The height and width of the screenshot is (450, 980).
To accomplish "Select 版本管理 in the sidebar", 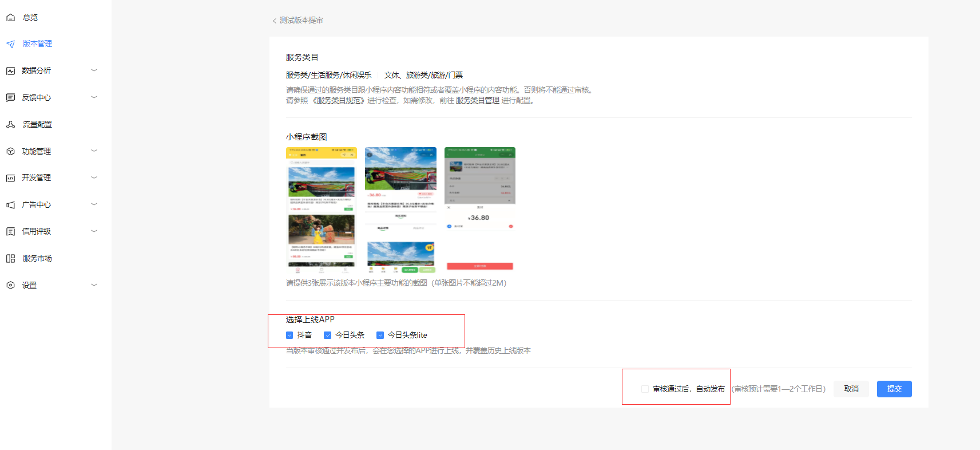I will coord(37,44).
